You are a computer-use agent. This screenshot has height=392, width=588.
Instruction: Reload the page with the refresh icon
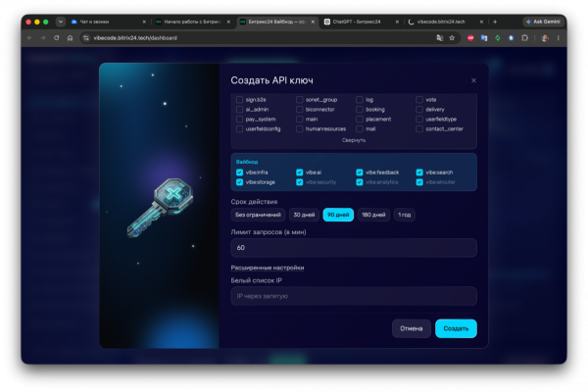tap(56, 38)
